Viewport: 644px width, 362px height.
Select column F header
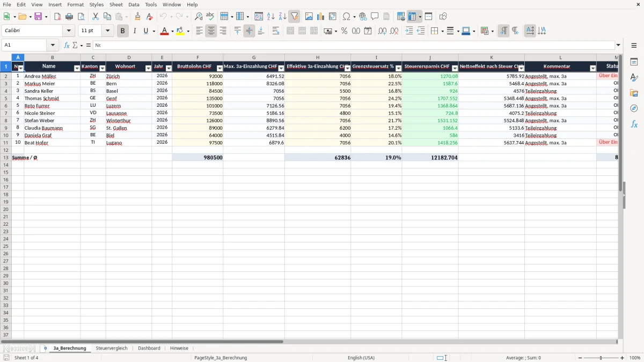[197, 57]
